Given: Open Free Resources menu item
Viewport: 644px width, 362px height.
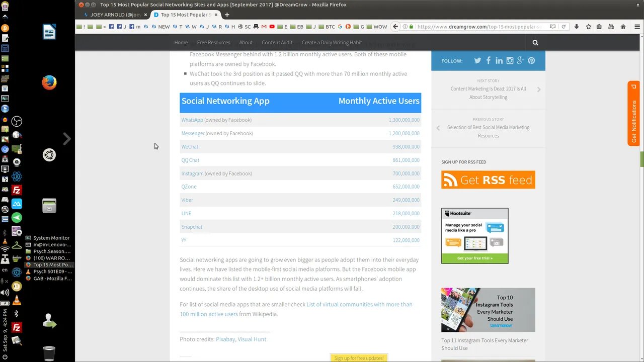Looking at the screenshot, I should 213,42.
